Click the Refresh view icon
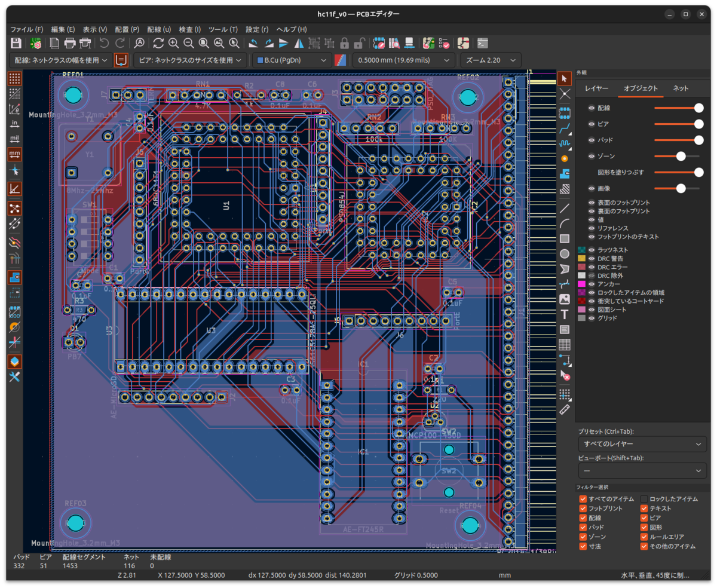The image size is (717, 588). (x=158, y=43)
